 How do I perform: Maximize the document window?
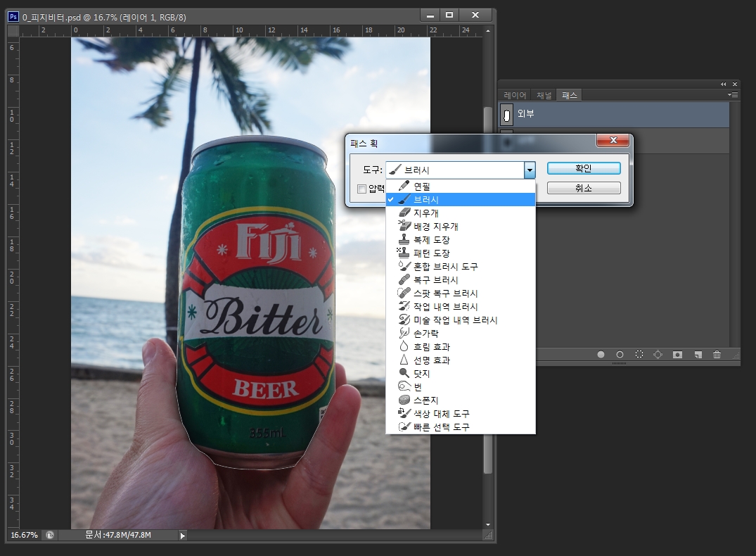(x=449, y=15)
